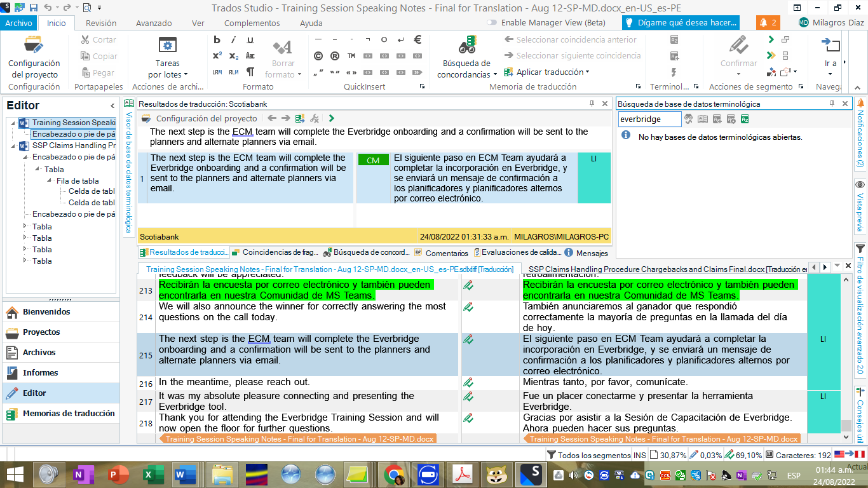The height and width of the screenshot is (488, 868).
Task: Apply bold formatting in Formato group
Action: pyautogui.click(x=217, y=39)
